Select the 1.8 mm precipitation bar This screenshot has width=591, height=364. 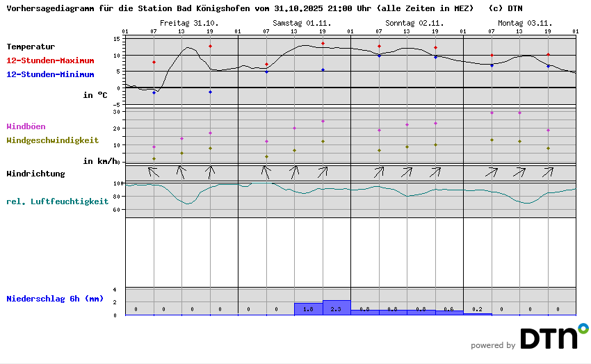(x=309, y=309)
